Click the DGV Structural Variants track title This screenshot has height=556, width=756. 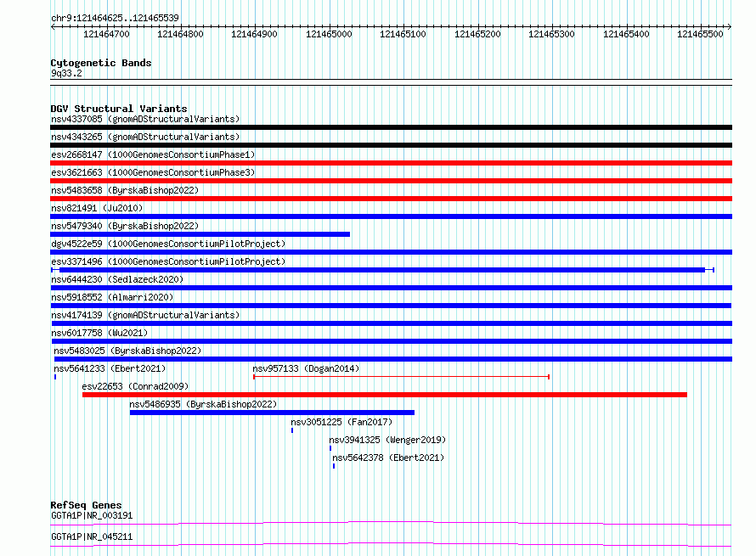pos(119,109)
